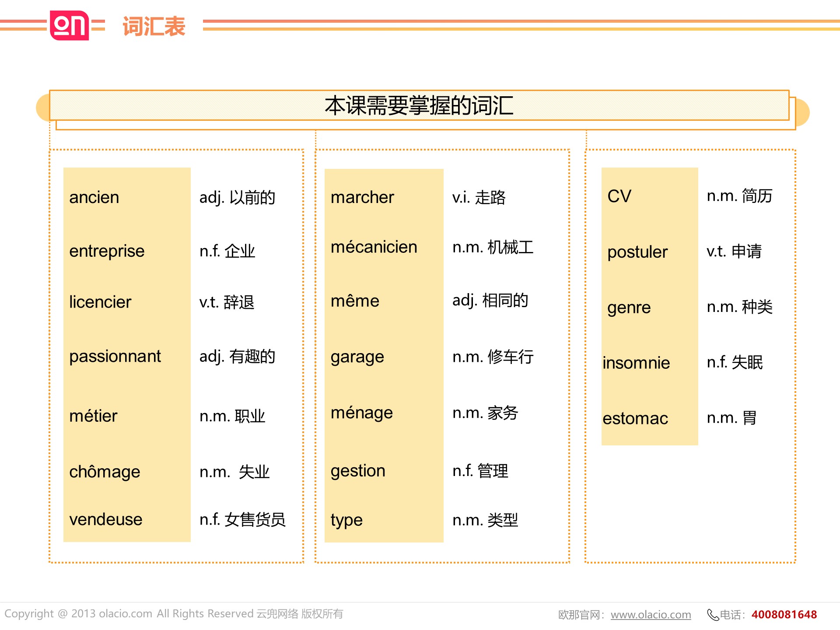
Task: Click the 词汇表 slide title
Action: (154, 26)
